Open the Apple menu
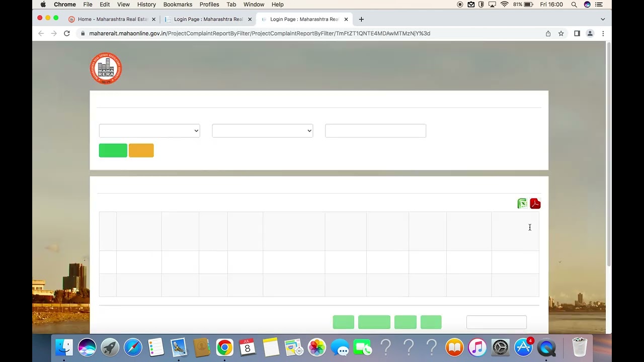The width and height of the screenshot is (644, 362). click(x=43, y=5)
